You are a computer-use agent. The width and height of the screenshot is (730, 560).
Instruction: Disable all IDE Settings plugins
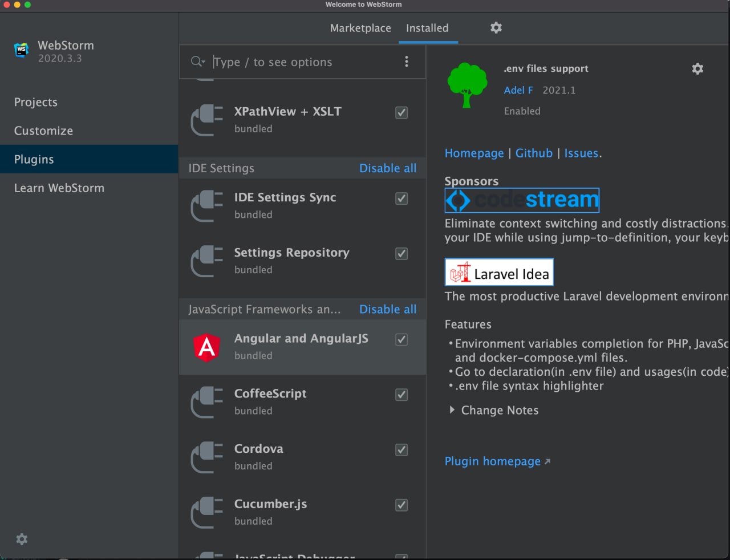click(388, 168)
